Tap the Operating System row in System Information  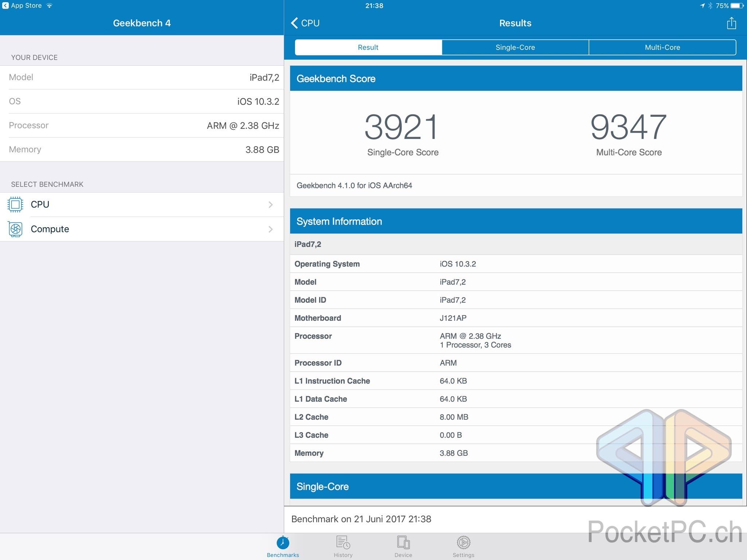516,264
